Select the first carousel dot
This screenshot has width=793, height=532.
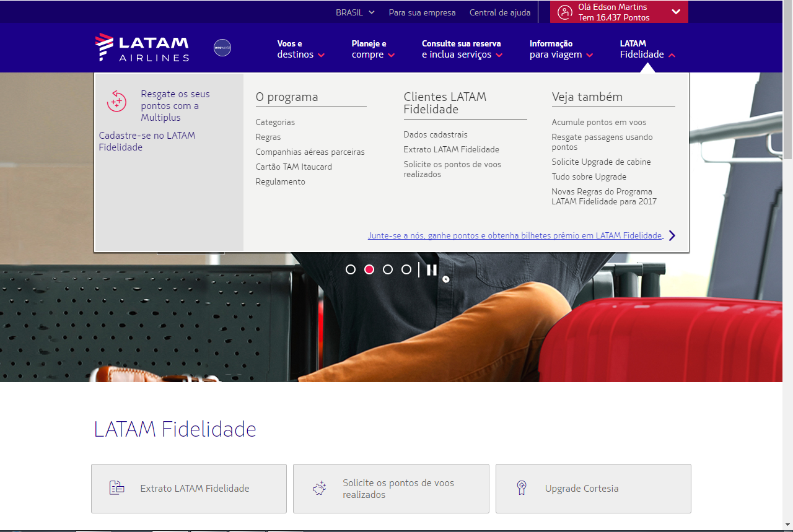(351, 269)
